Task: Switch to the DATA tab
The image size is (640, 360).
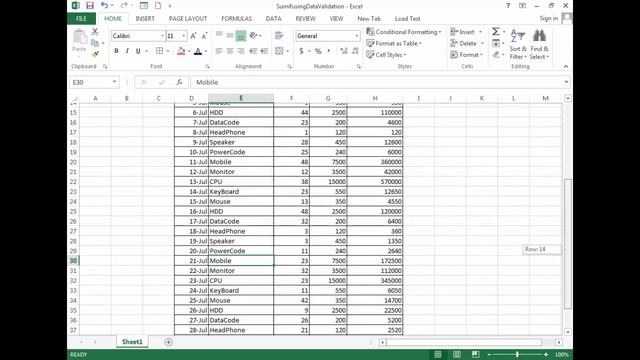Action: pyautogui.click(x=273, y=18)
